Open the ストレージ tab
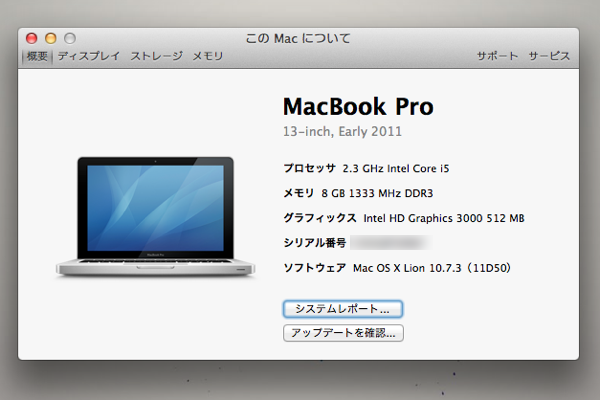The image size is (600, 400). click(157, 56)
